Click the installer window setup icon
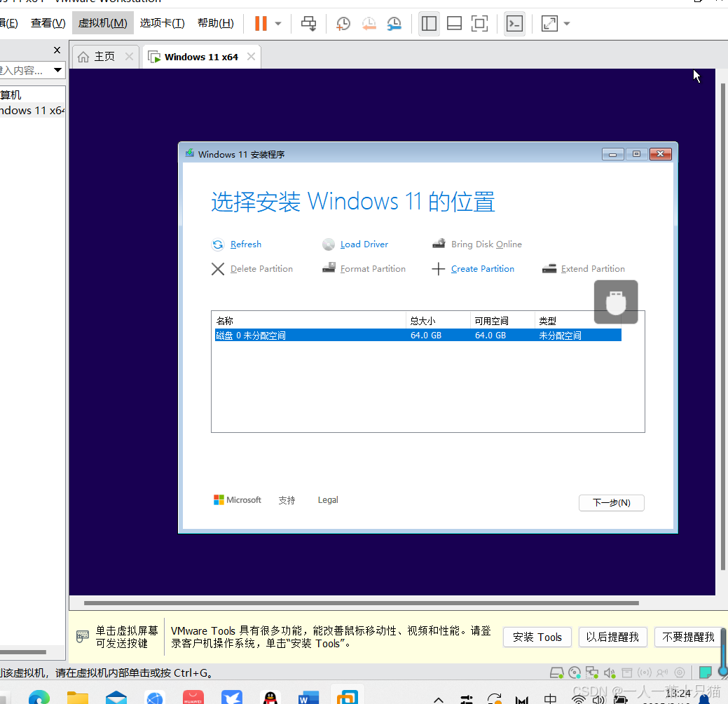The height and width of the screenshot is (704, 728). (189, 153)
